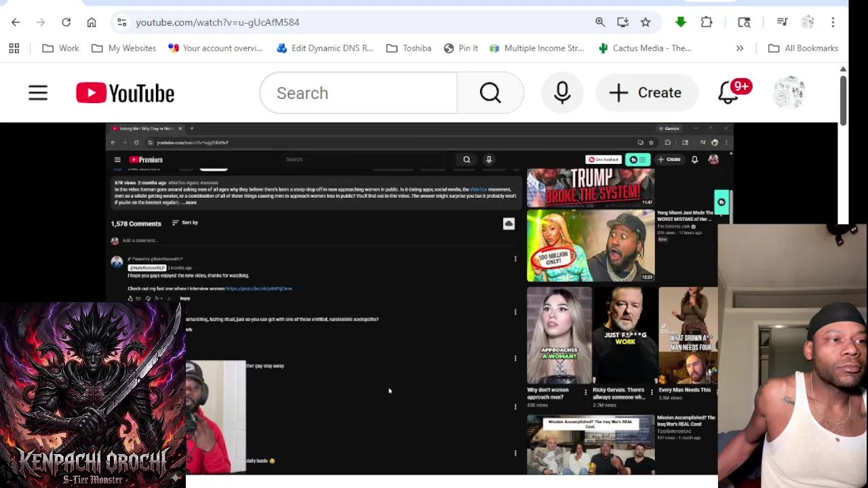Click the scrollbar up arrow
868x488 pixels.
(x=843, y=69)
